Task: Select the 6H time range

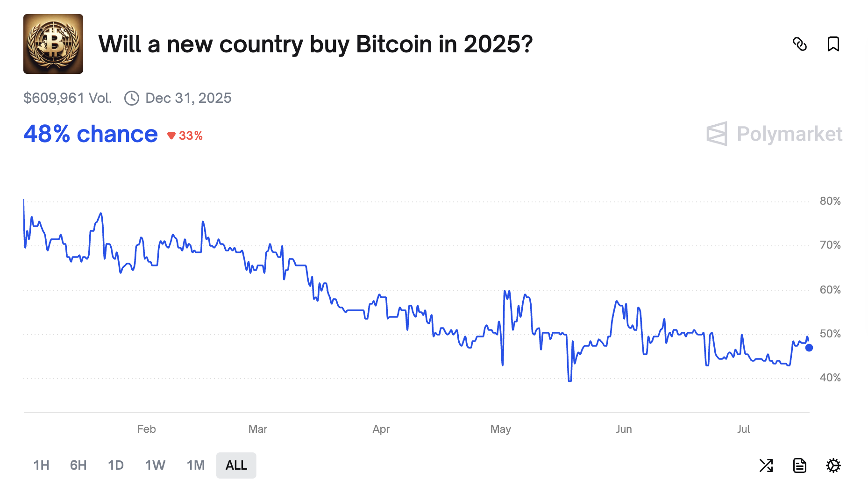Action: tap(78, 465)
